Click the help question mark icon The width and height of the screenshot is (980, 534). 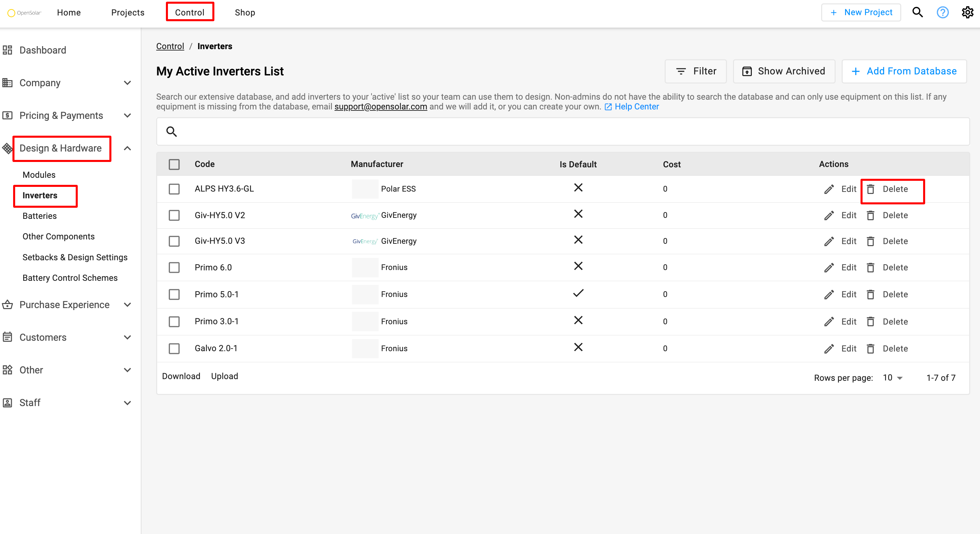point(942,12)
